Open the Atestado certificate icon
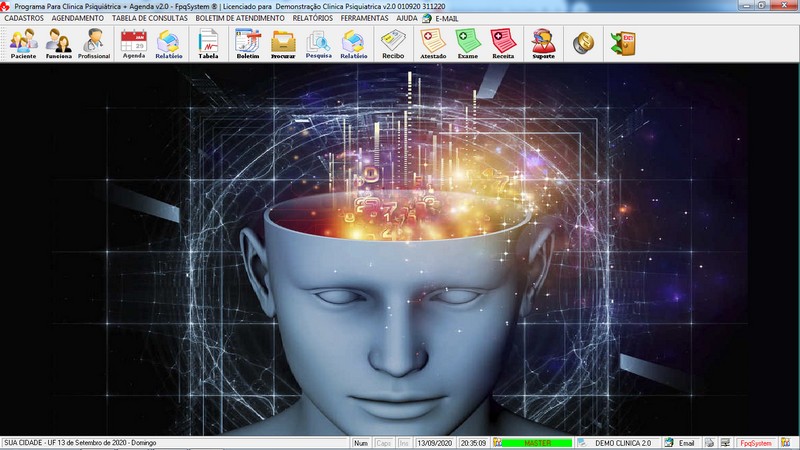 click(x=433, y=43)
